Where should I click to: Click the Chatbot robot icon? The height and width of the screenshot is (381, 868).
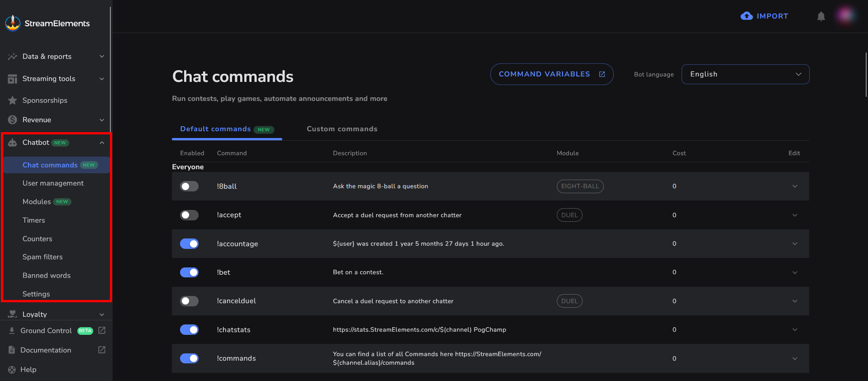point(13,143)
